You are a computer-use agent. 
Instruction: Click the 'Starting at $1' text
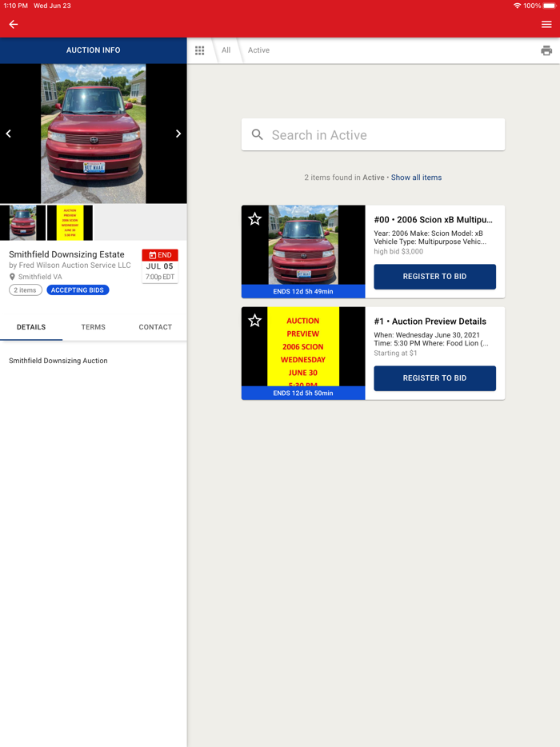(x=395, y=353)
